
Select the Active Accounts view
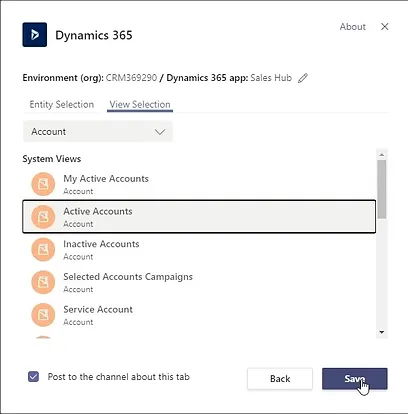pos(199,217)
